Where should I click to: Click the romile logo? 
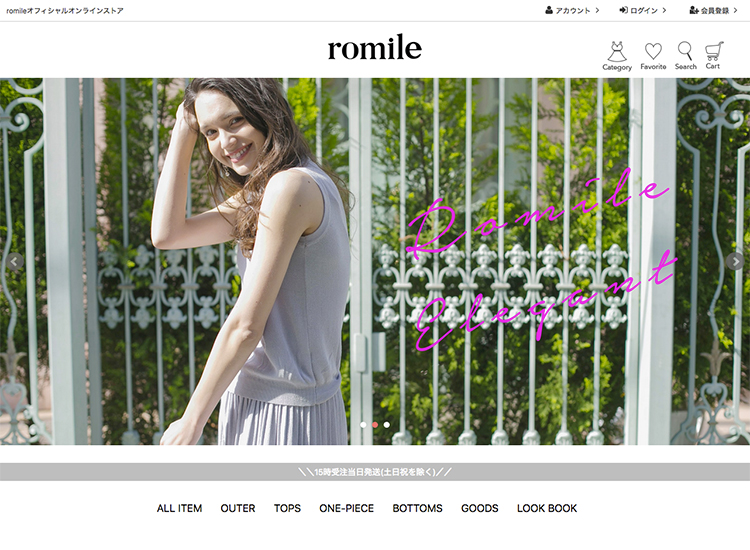375,47
